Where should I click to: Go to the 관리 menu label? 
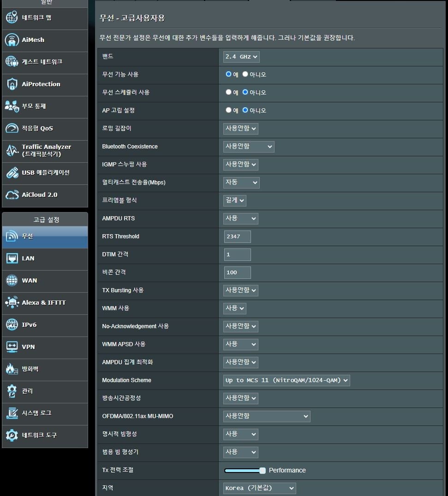(x=27, y=391)
